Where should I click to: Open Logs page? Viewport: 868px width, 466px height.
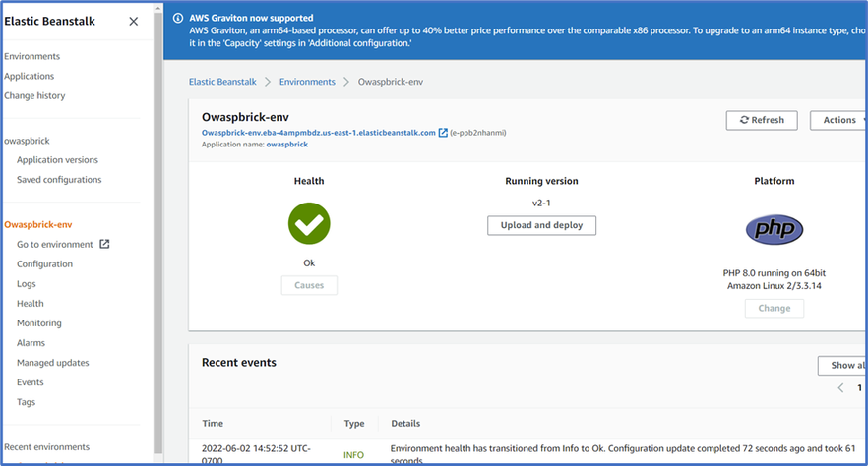pos(27,283)
